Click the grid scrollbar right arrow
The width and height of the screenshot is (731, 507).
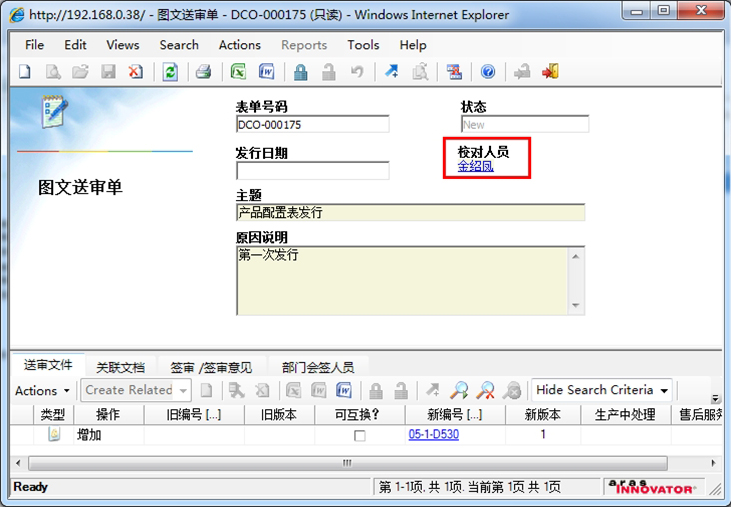[x=714, y=463]
